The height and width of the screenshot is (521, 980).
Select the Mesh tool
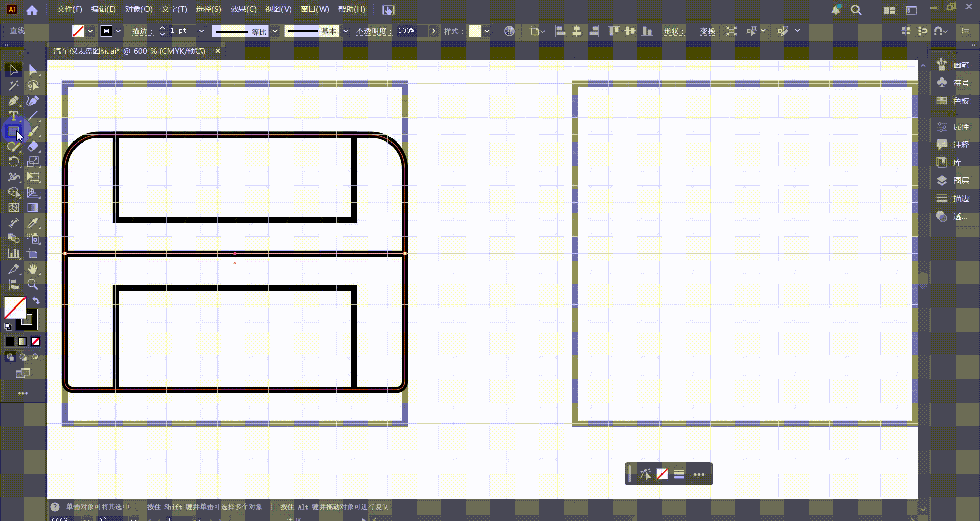[x=13, y=208]
